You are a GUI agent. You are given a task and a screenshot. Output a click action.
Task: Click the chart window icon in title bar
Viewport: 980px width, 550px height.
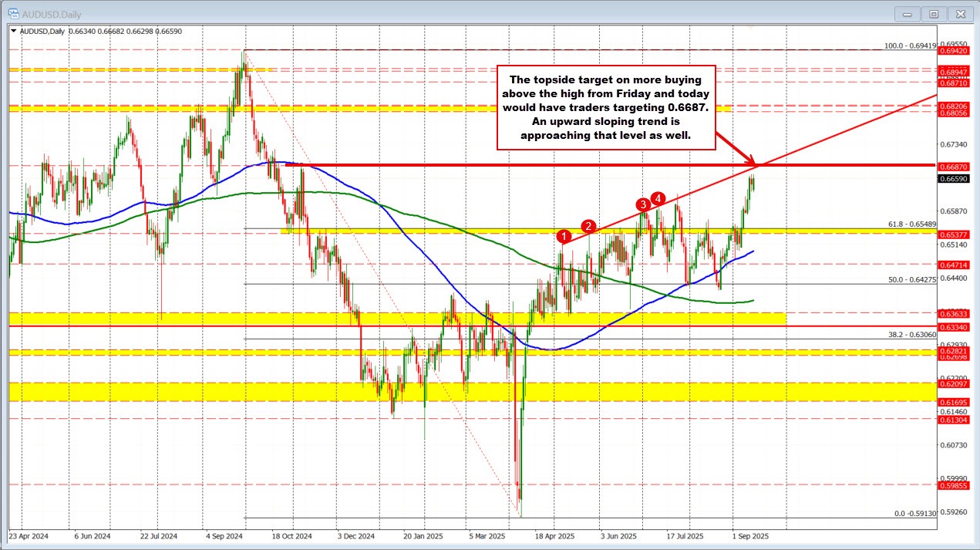[x=15, y=14]
